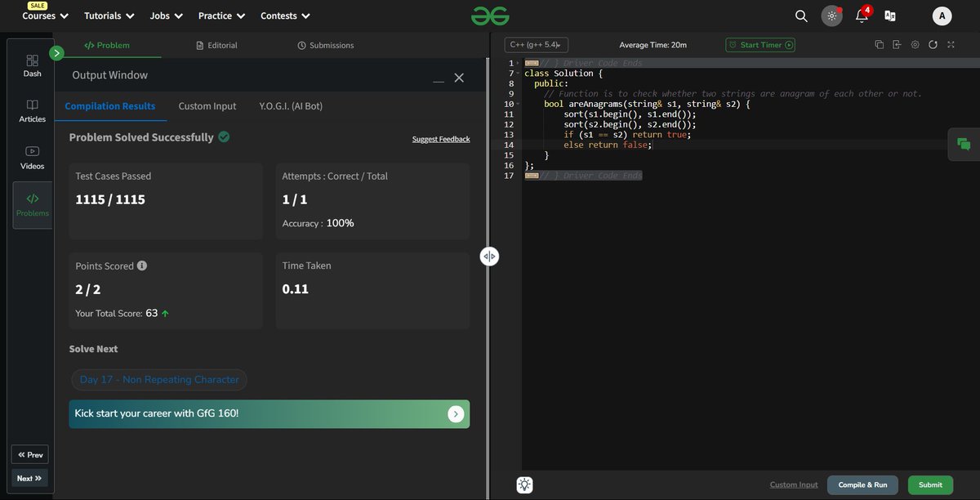Click the language translate icon
Viewport: 980px width, 500px height.
[x=890, y=16]
